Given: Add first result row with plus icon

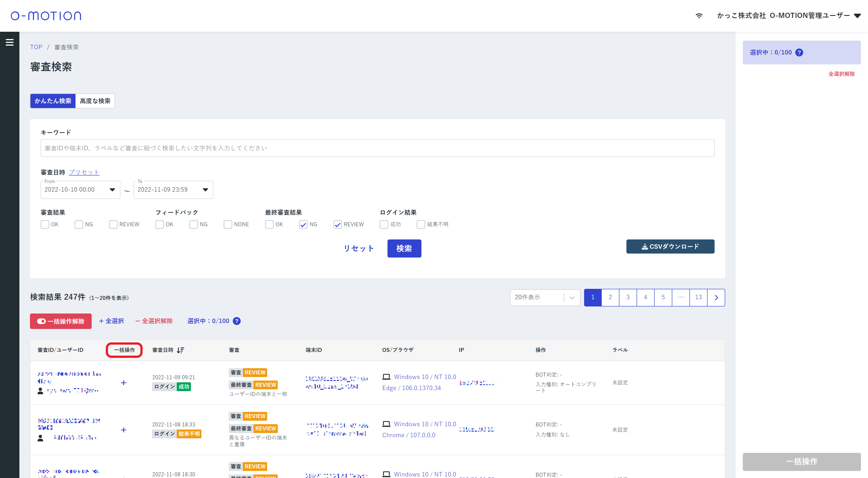Looking at the screenshot, I should (x=124, y=383).
